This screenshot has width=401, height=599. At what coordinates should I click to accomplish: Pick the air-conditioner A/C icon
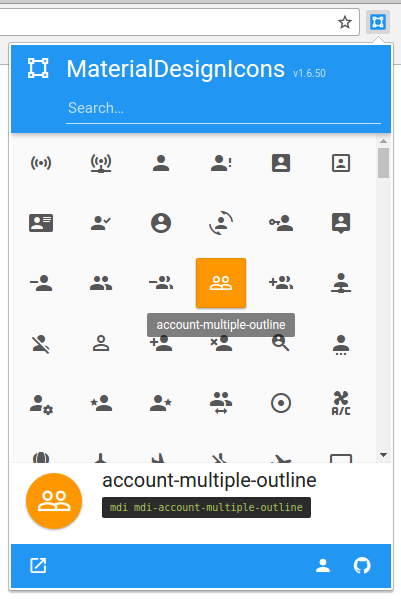point(341,403)
